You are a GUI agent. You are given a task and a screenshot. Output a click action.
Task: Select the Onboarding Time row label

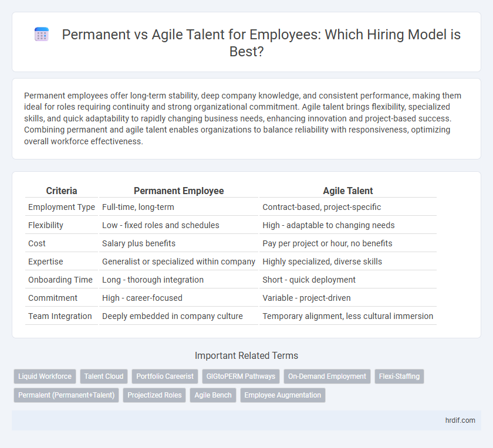(62, 280)
